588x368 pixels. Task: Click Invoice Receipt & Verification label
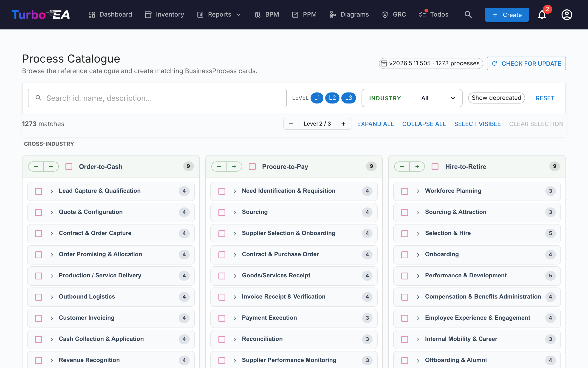tap(284, 296)
